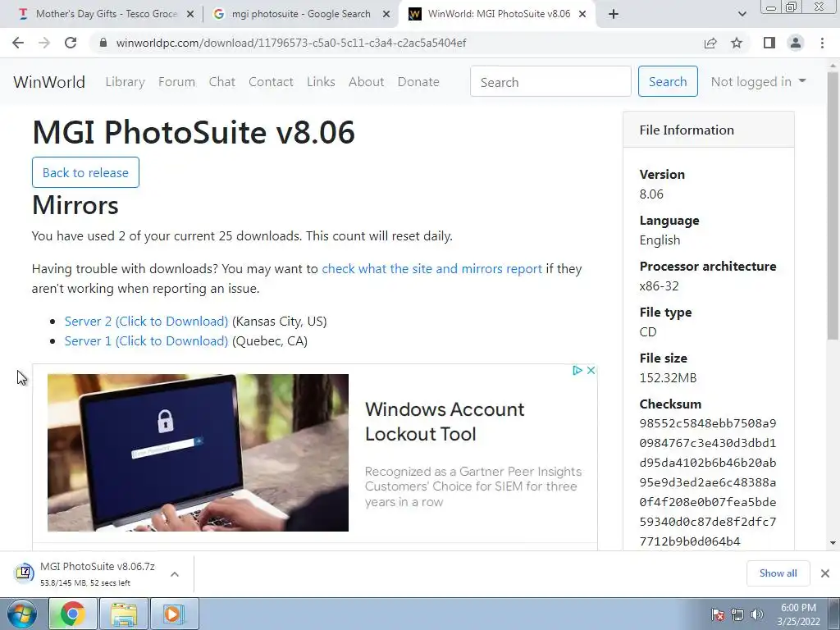This screenshot has height=630, width=840.
Task: Open the About nav item
Action: pos(367,82)
